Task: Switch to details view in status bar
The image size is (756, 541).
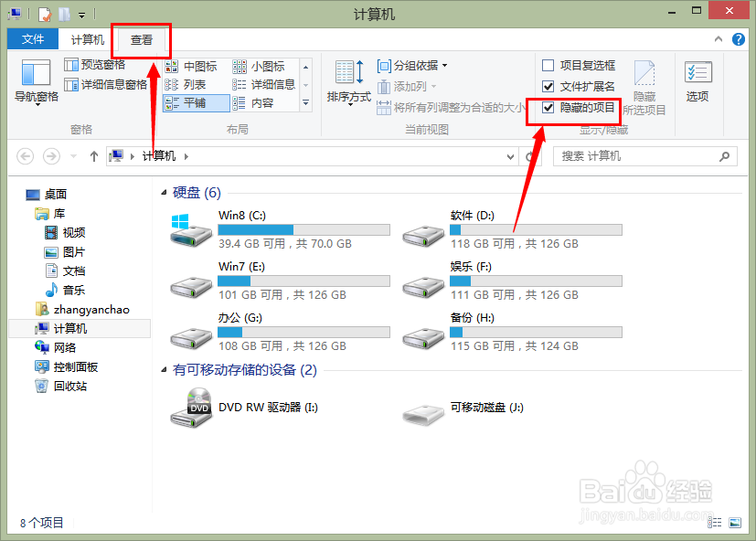Action: [715, 523]
